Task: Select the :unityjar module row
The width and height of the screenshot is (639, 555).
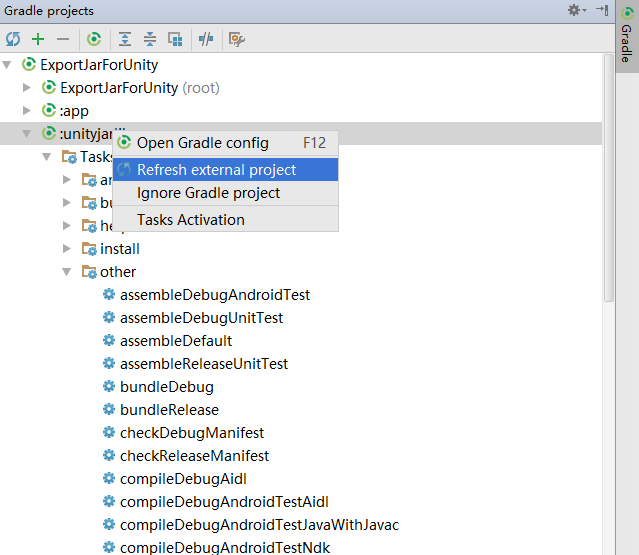Action: pyautogui.click(x=301, y=133)
